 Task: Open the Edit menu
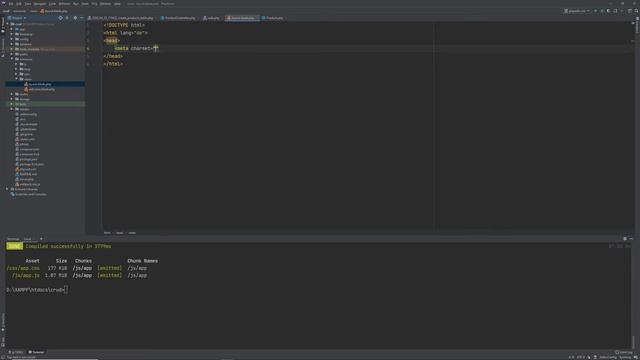tap(19, 4)
